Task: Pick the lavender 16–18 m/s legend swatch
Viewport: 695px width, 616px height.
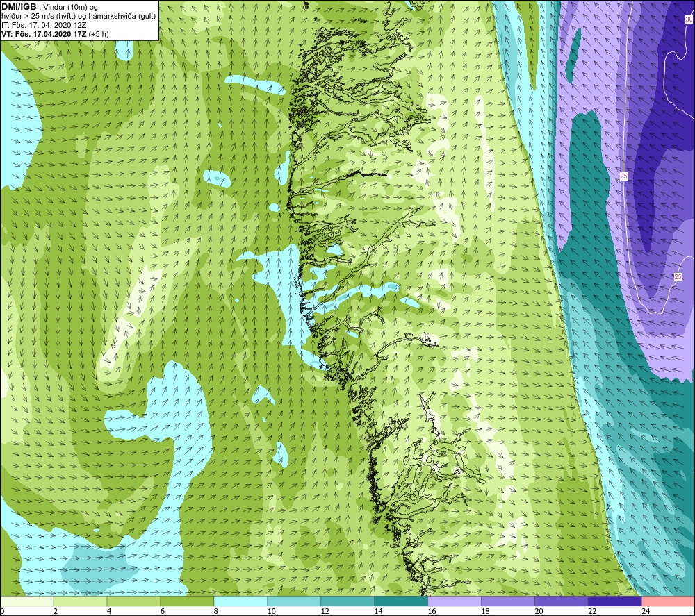Action: (x=455, y=601)
